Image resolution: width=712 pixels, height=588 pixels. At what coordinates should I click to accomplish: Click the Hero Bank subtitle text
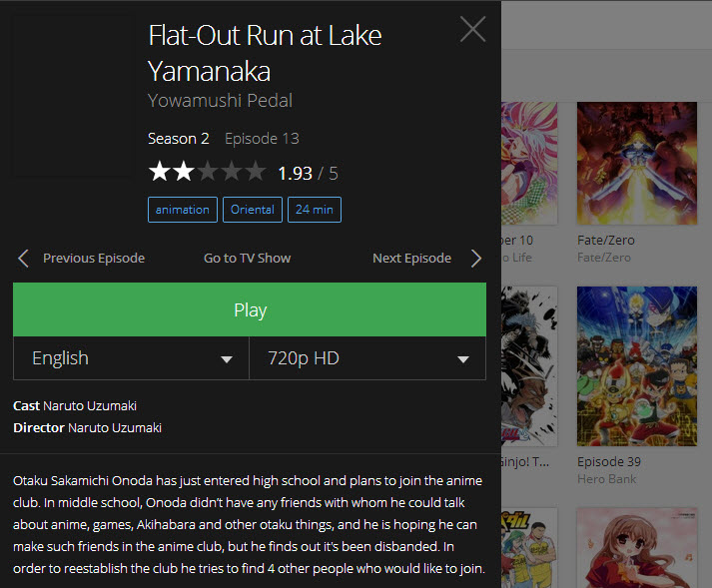(607, 479)
